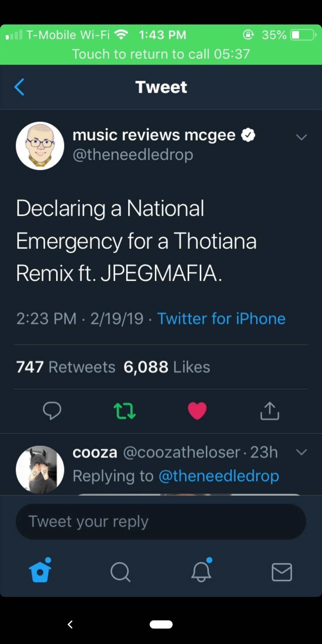This screenshot has width=322, height=644.
Task: Expand options chevron on theneedledrop tweet
Action: point(301,137)
